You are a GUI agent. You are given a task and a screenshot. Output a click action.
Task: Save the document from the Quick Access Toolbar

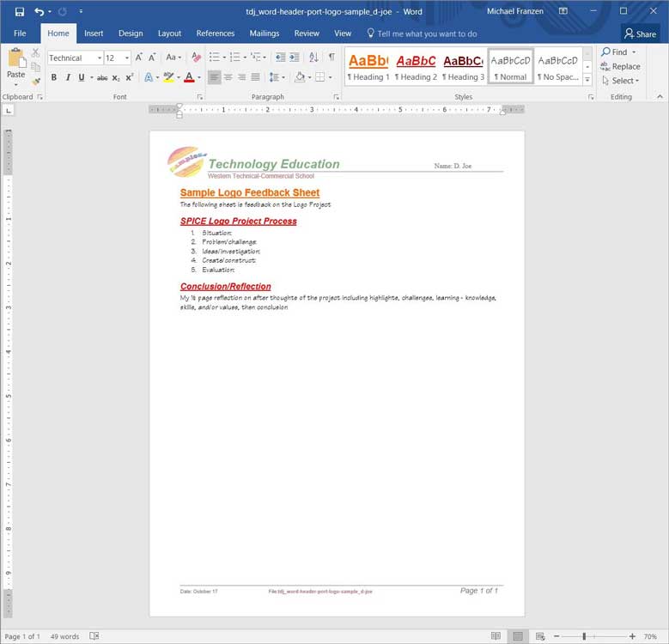(19, 12)
